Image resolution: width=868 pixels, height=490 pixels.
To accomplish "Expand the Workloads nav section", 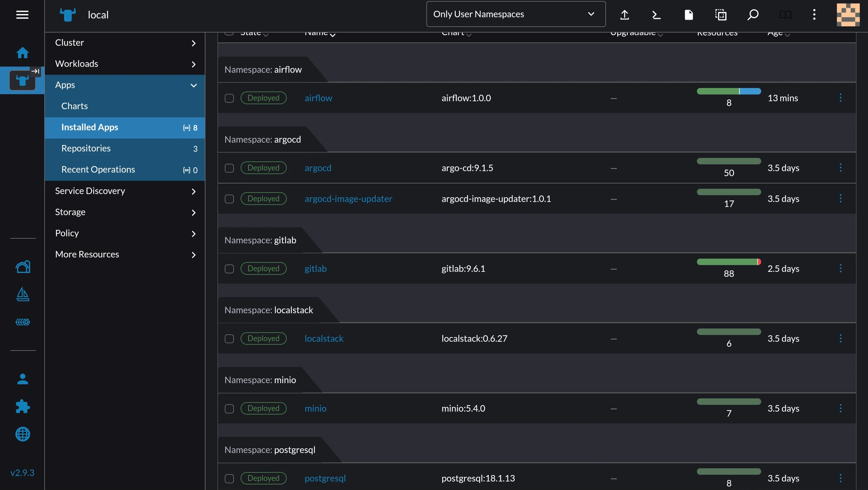I will tap(125, 64).
